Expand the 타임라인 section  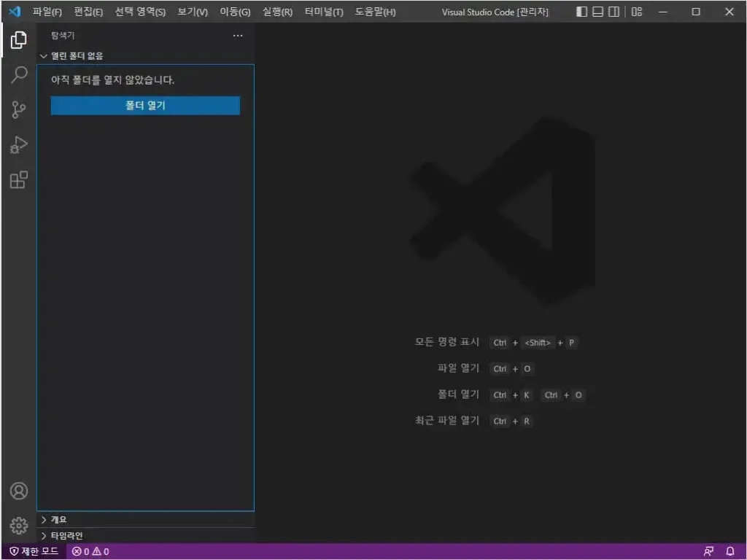[x=145, y=536]
